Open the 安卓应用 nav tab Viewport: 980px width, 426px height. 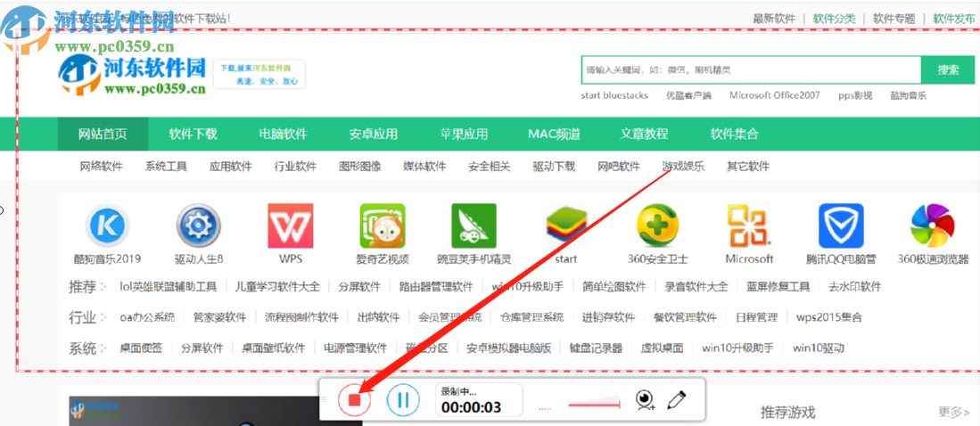coord(373,134)
